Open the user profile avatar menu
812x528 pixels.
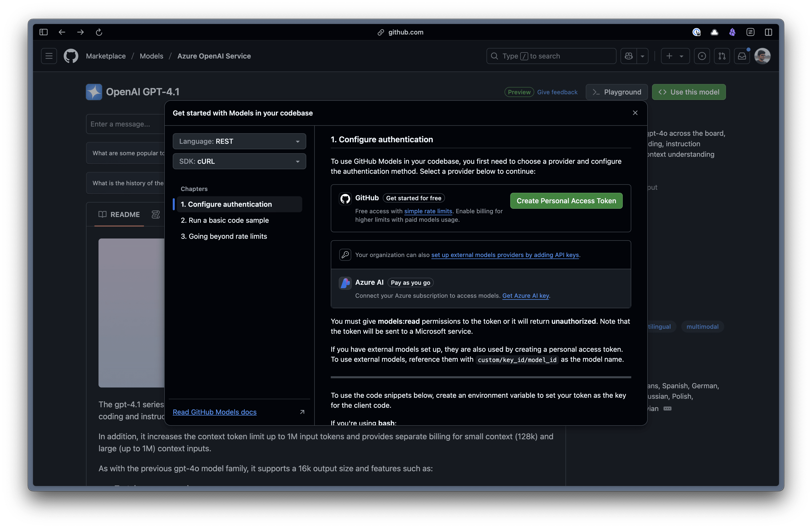762,56
